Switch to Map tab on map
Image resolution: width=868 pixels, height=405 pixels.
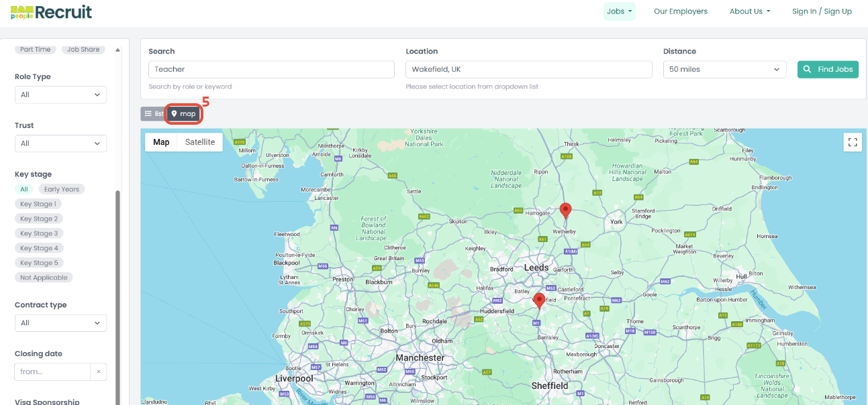point(161,142)
